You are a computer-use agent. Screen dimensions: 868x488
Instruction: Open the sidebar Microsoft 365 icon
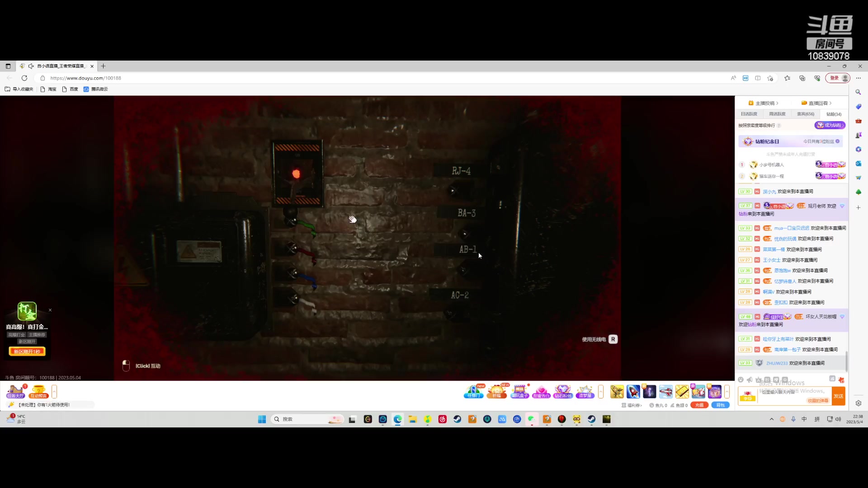click(858, 149)
